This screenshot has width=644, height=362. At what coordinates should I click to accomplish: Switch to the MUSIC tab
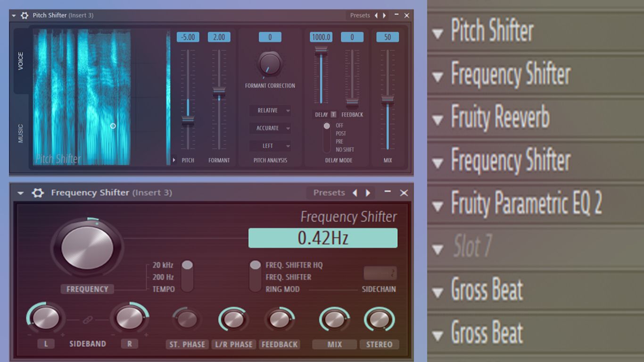pyautogui.click(x=21, y=133)
